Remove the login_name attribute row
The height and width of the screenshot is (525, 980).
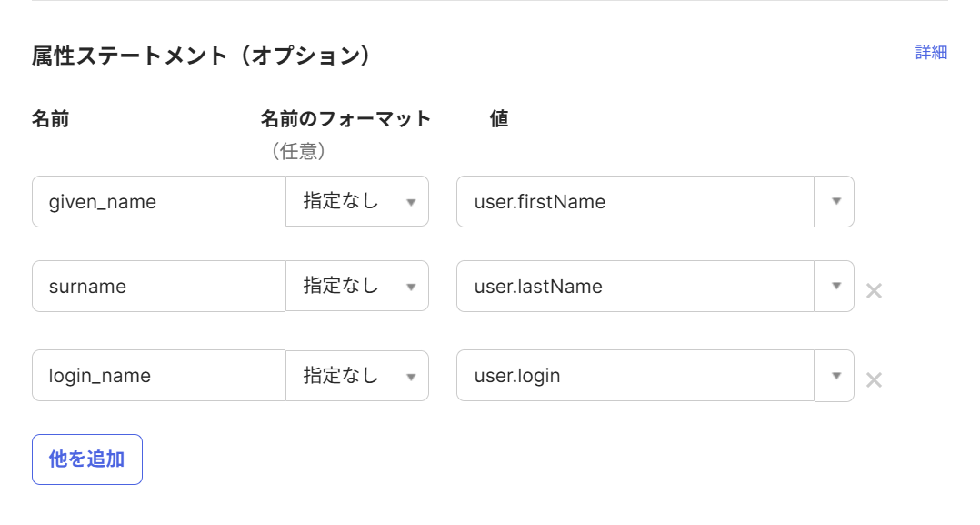tap(874, 380)
